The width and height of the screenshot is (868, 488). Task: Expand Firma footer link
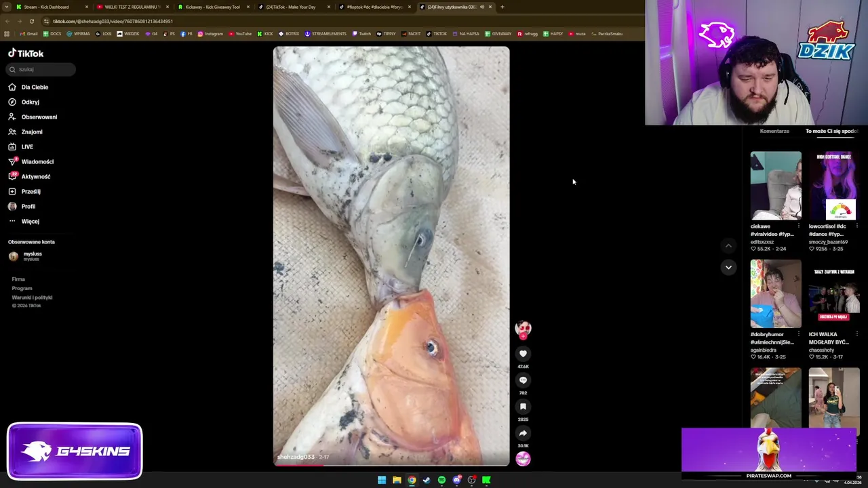18,279
